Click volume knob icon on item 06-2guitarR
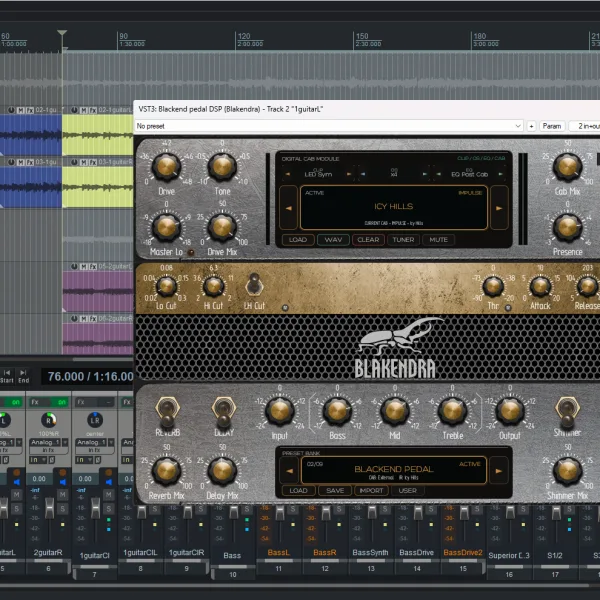The image size is (600, 600). [x=74, y=319]
